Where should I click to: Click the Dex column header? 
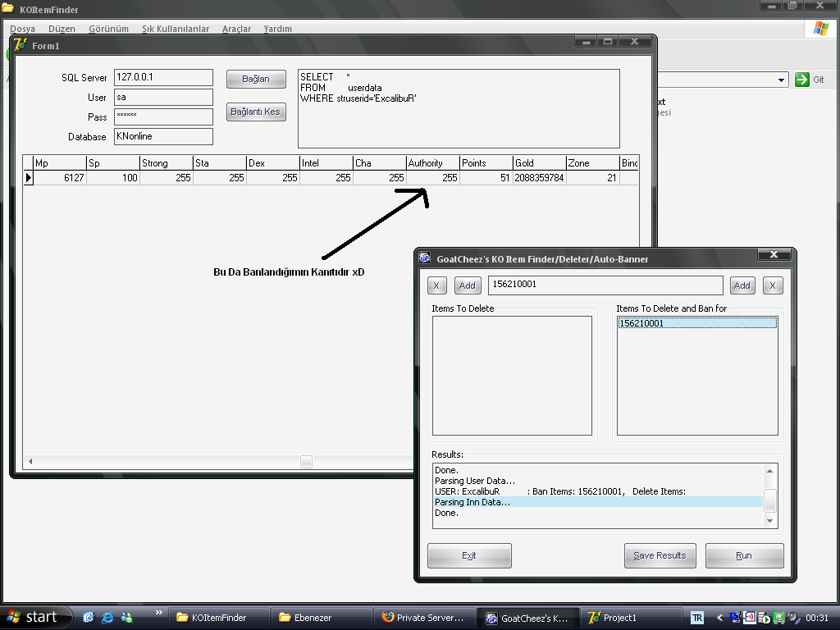tap(272, 163)
